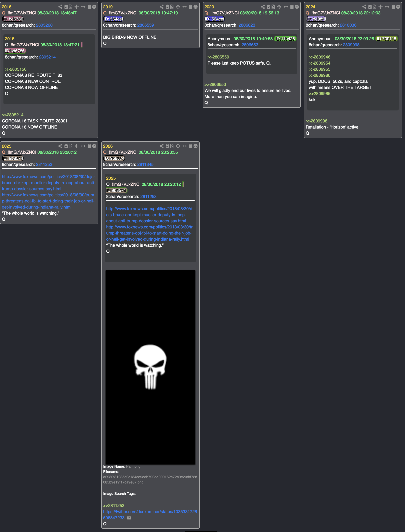The image size is (405, 532).
Task: Open Fox News Bruce Ohr article link in post 2025
Action: tap(48, 183)
